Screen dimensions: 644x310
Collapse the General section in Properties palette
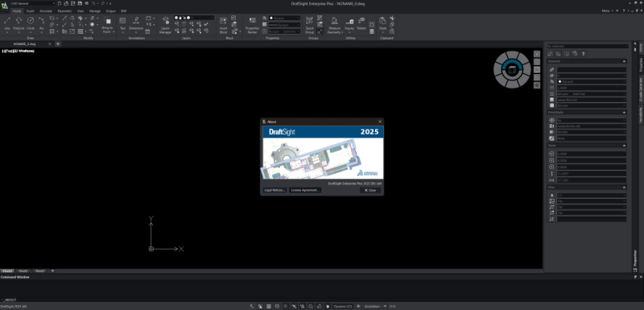coord(625,61)
